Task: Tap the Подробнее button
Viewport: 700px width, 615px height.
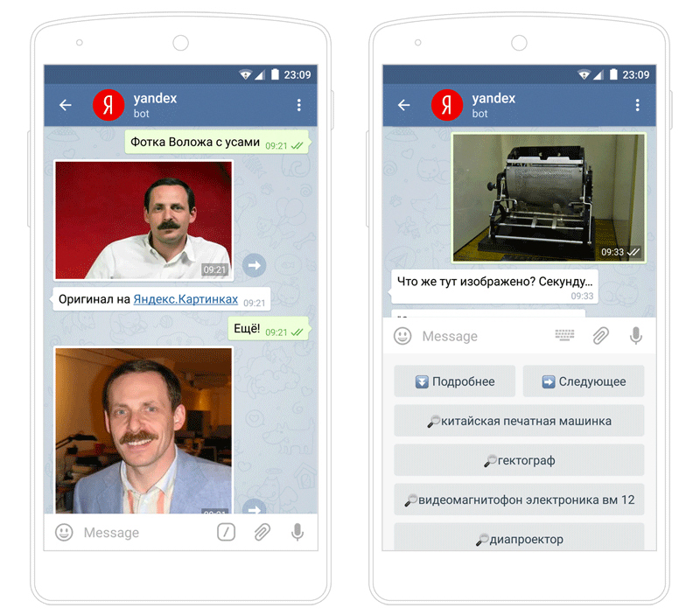Action: point(454,381)
